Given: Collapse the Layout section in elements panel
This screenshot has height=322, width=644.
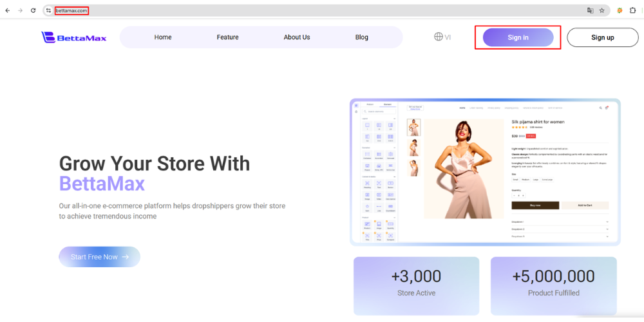Looking at the screenshot, I should (394, 118).
